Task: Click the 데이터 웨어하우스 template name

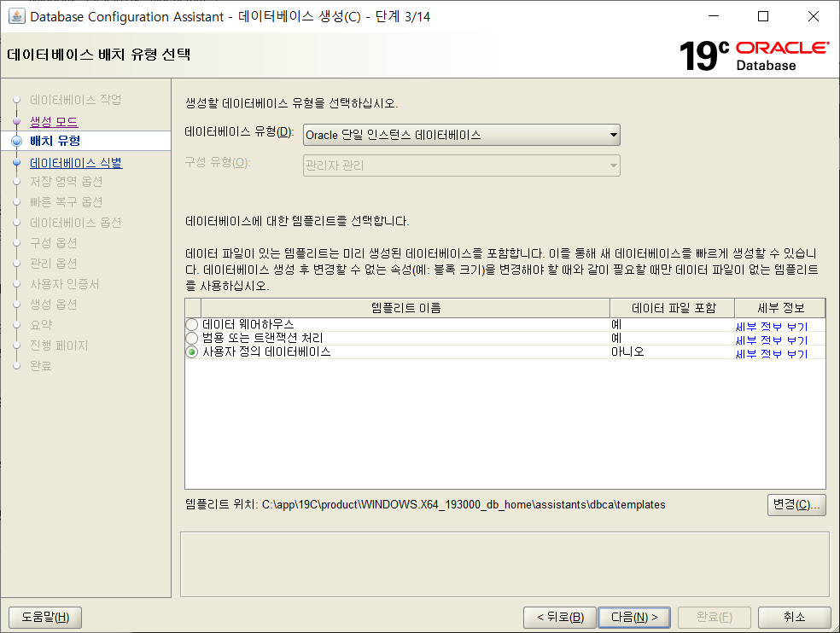Action: [x=248, y=324]
